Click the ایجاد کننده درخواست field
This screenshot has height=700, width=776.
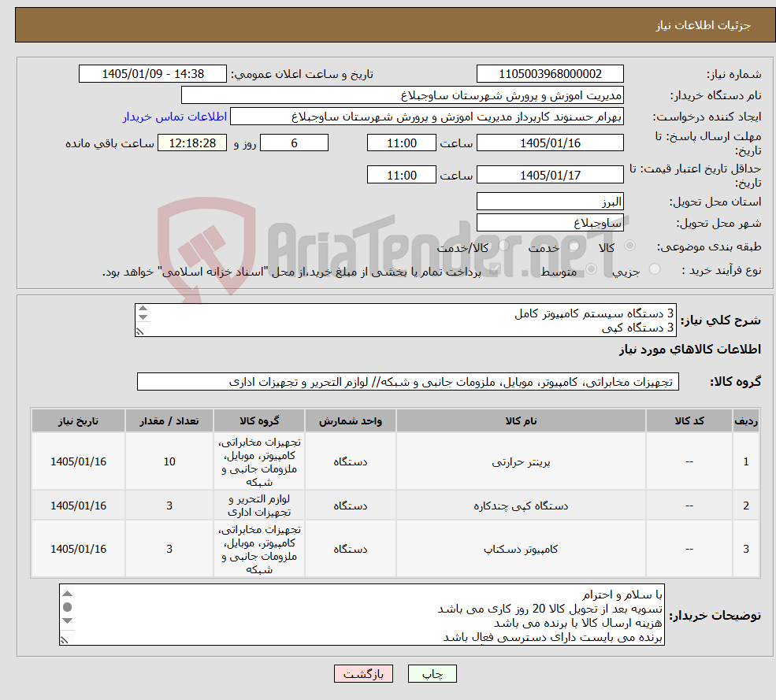(x=426, y=117)
